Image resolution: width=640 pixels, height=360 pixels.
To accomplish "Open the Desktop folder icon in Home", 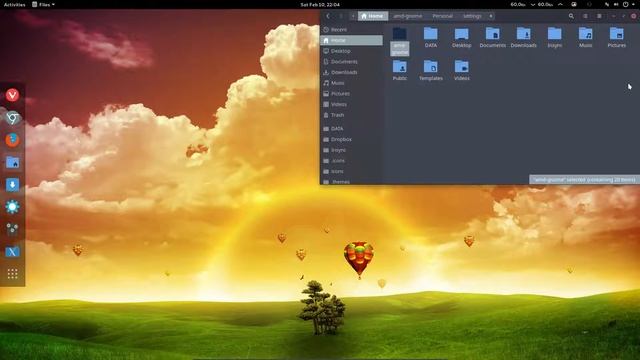I will click(462, 33).
